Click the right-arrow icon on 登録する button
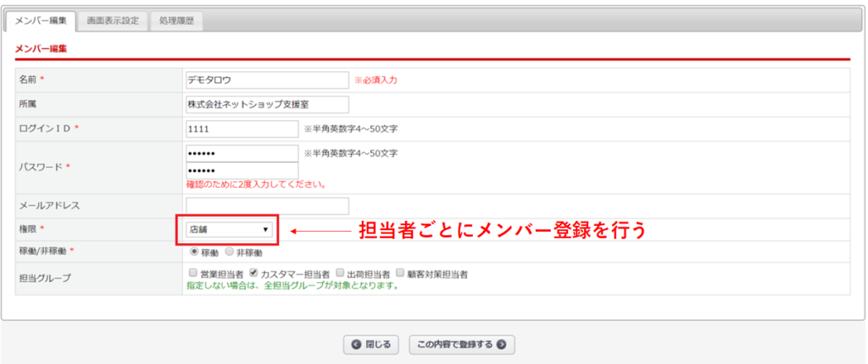The height and width of the screenshot is (364, 868). 501,345
